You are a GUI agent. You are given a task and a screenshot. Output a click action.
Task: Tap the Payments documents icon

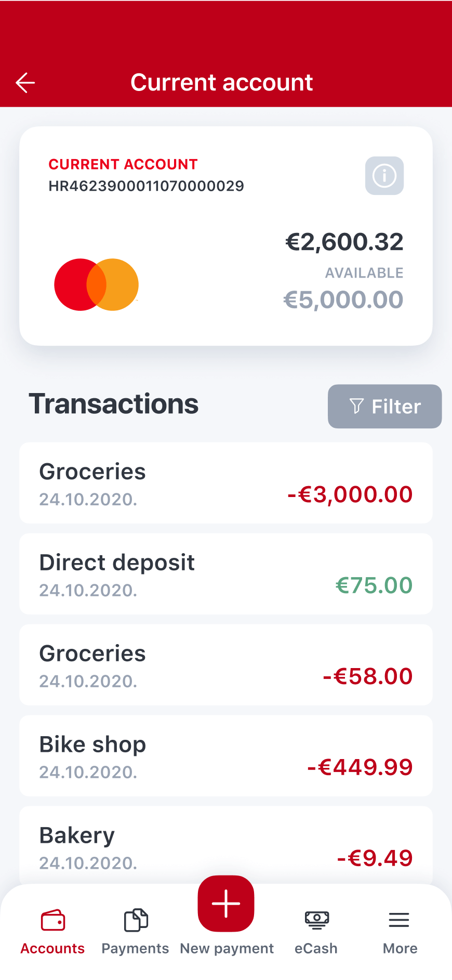coord(136,920)
